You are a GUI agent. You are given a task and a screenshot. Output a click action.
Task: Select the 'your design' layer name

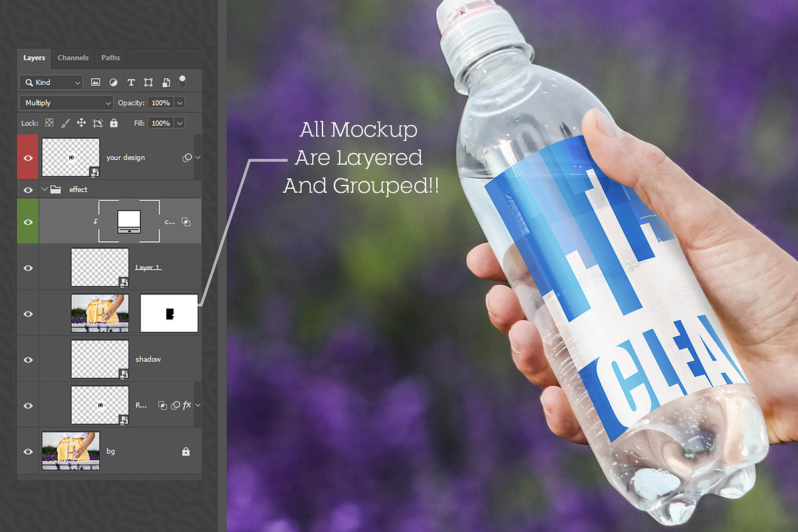[125, 158]
